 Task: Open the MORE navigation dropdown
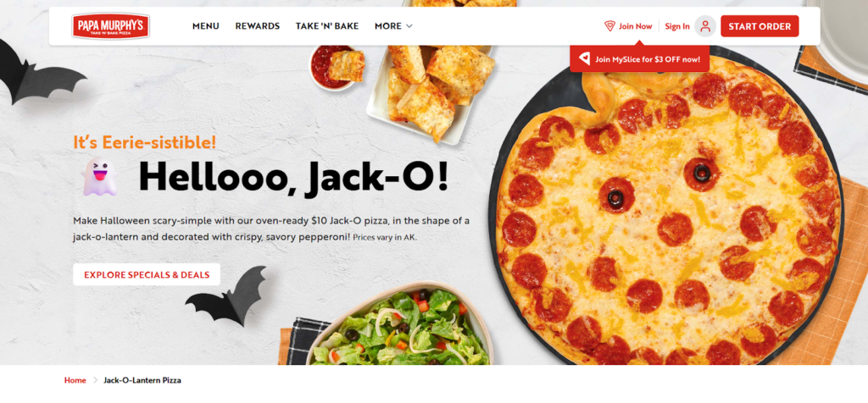coord(393,26)
